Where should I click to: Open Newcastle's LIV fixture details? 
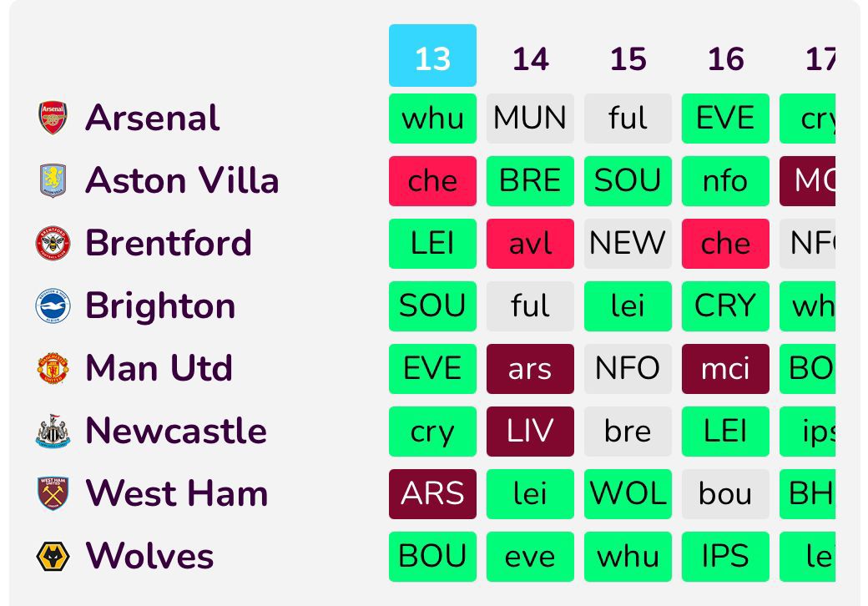[531, 431]
